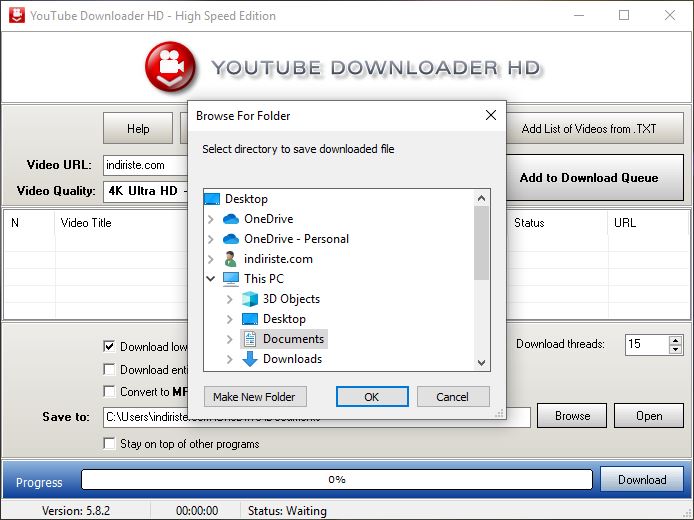
Task: Click the Status: Waiting text
Action: [287, 511]
